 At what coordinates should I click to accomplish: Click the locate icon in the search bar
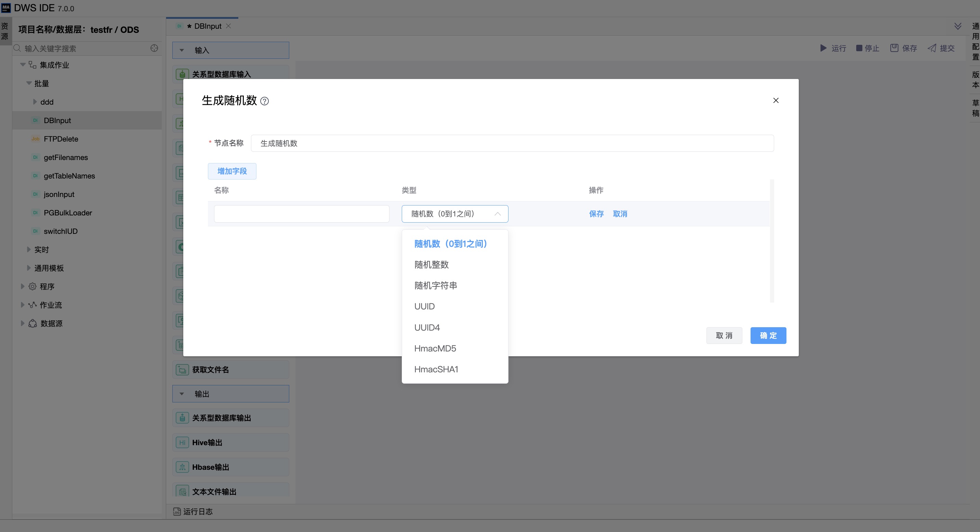pyautogui.click(x=154, y=48)
